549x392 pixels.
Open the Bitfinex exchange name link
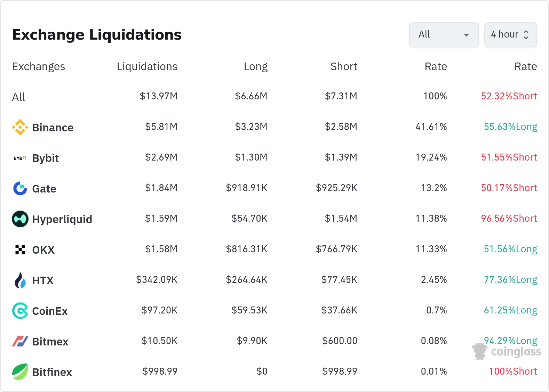[52, 372]
